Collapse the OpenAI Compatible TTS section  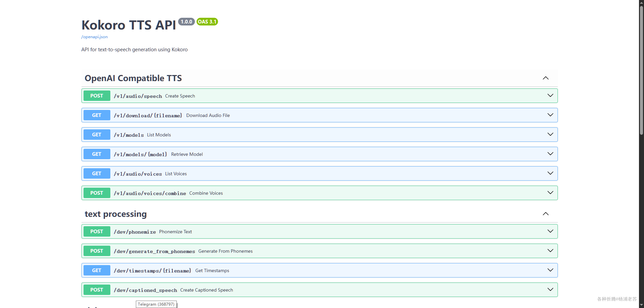tap(546, 78)
